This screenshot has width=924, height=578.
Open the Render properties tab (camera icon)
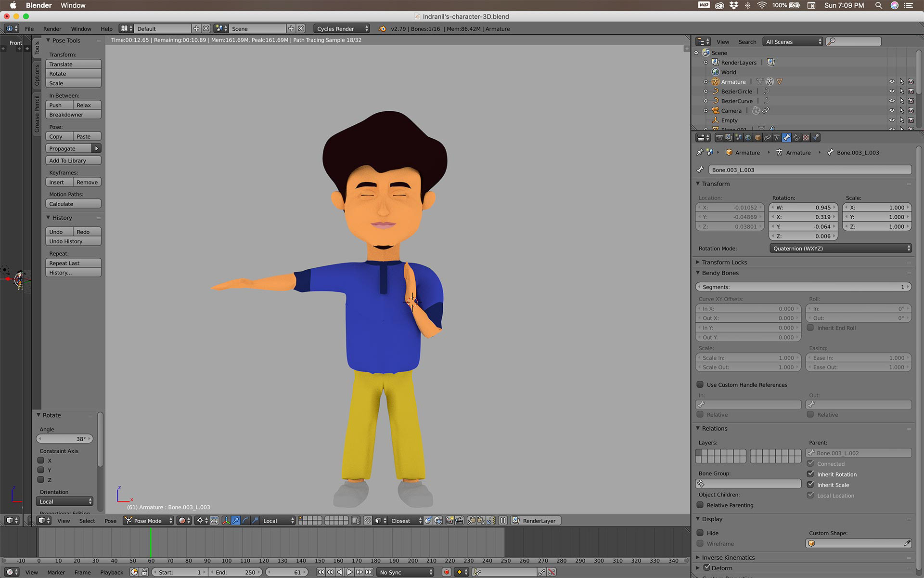[x=719, y=137]
